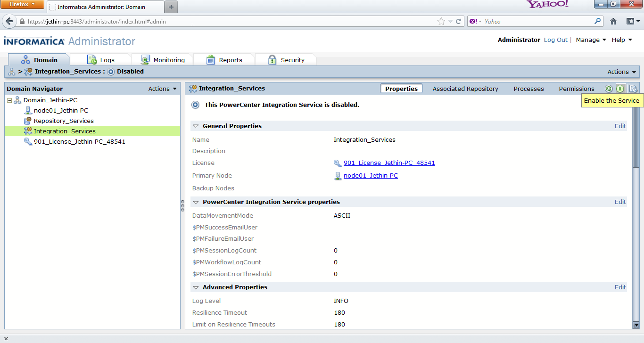Click the Yahoo search magnifier button
Image resolution: width=644 pixels, height=343 pixels.
pos(597,21)
